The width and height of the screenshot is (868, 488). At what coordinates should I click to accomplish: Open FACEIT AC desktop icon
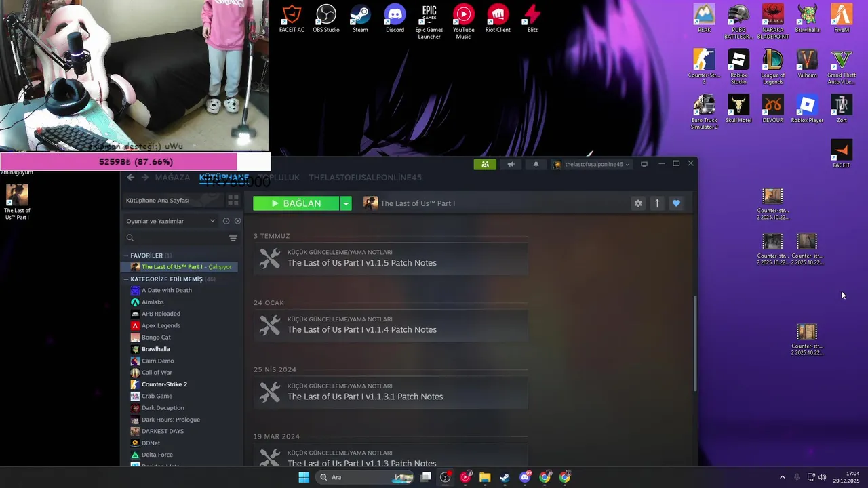coord(292,18)
